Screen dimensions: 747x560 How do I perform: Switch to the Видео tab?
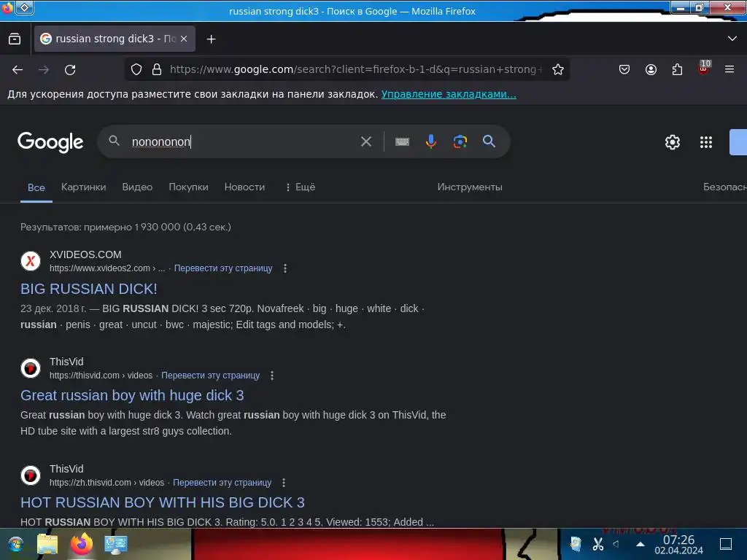(x=137, y=187)
